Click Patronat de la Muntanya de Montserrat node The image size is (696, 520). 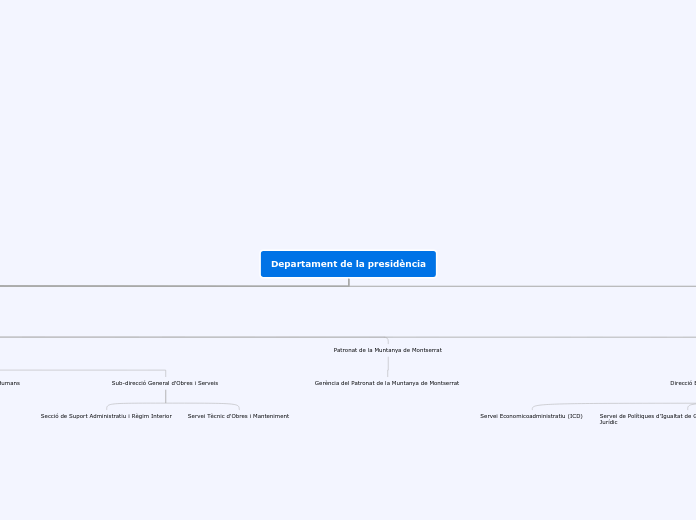(388, 350)
